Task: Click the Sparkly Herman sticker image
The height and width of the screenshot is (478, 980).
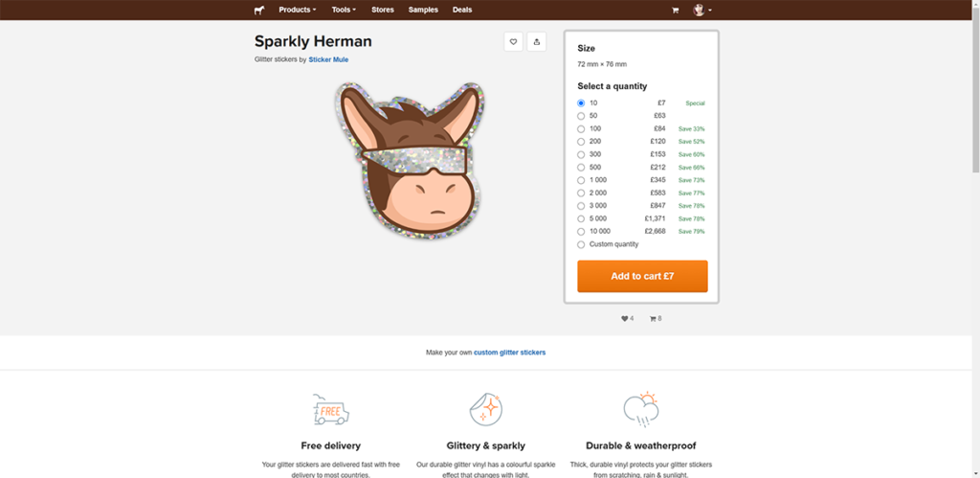Action: (410, 162)
